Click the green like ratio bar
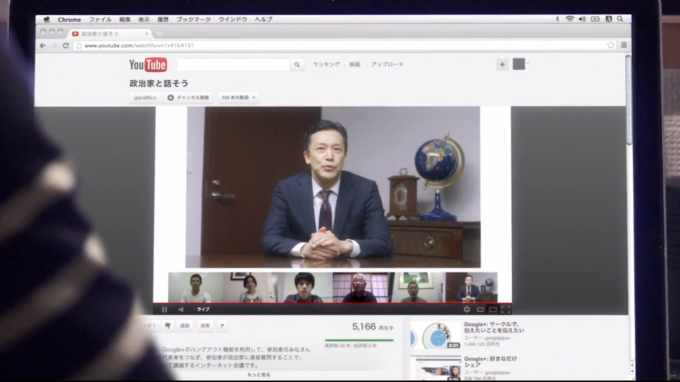 [x=359, y=340]
